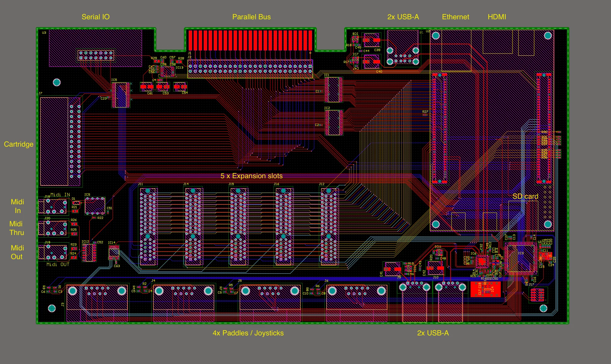Click the yellow "Midi In" annotation

click(x=17, y=206)
